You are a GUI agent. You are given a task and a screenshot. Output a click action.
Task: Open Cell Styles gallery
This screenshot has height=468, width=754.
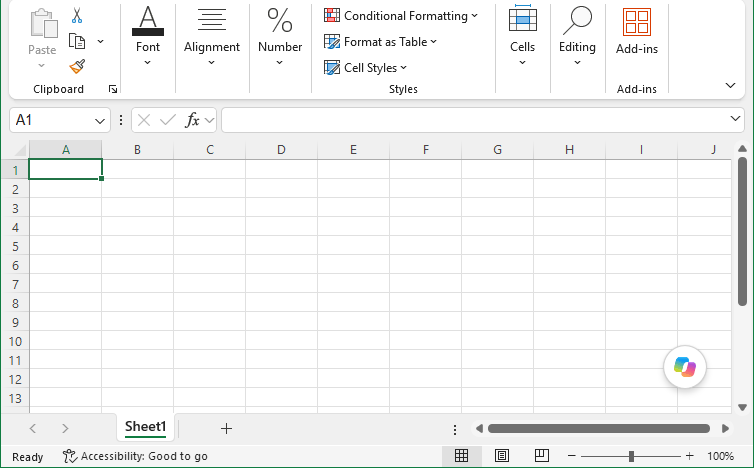tap(365, 68)
